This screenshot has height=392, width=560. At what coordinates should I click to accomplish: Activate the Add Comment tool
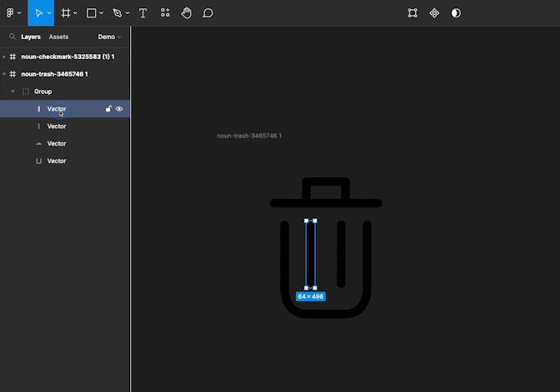pos(208,13)
